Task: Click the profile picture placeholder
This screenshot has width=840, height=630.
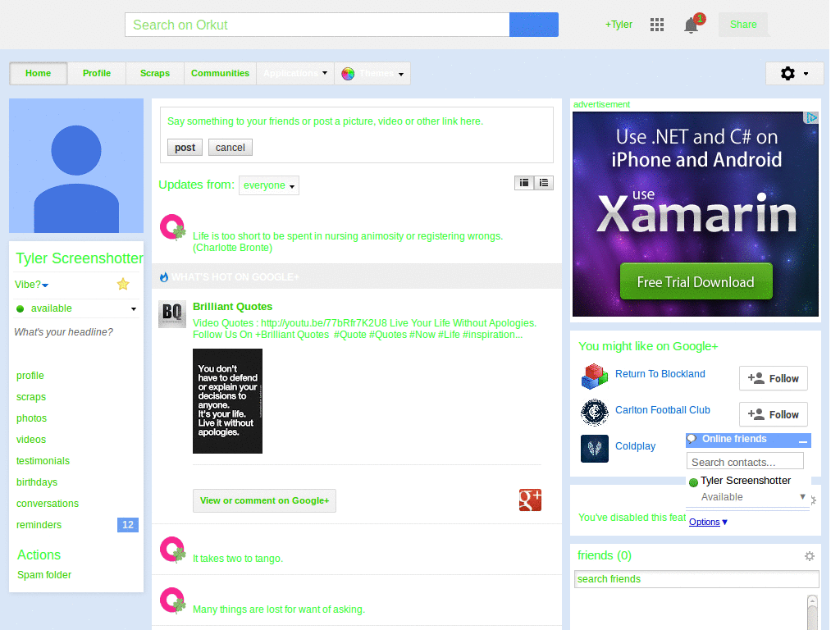Action: (76, 166)
